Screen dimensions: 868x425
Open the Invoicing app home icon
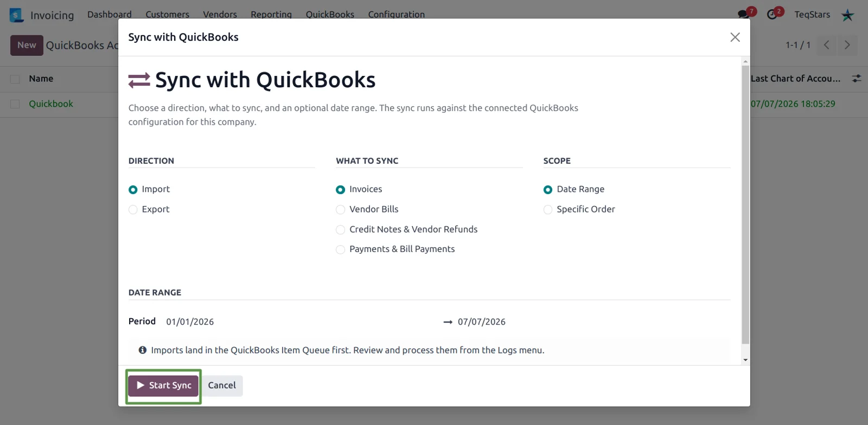pos(17,15)
